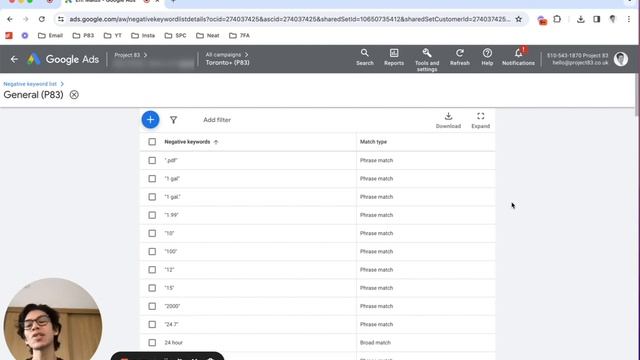Download the negative keyword list

[x=448, y=120]
